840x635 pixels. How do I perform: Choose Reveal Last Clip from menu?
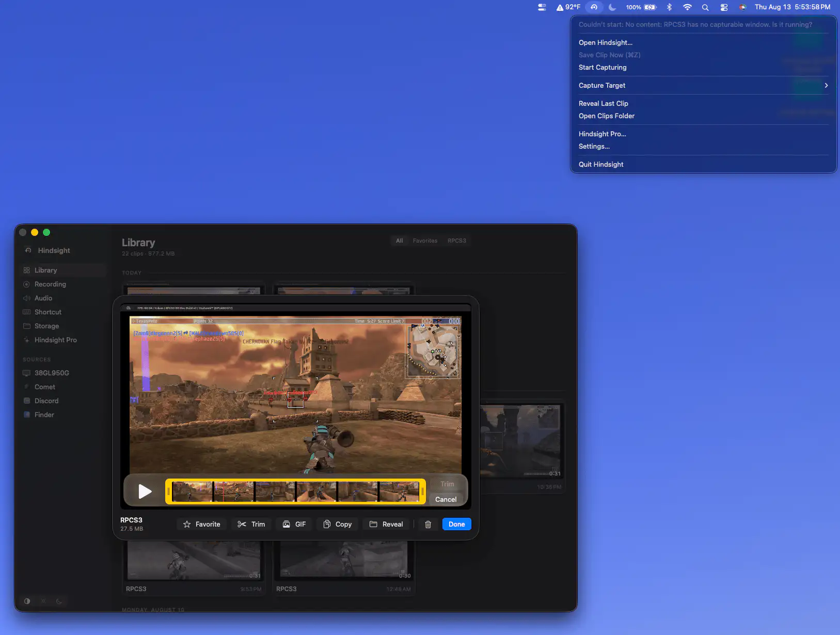click(x=703, y=103)
